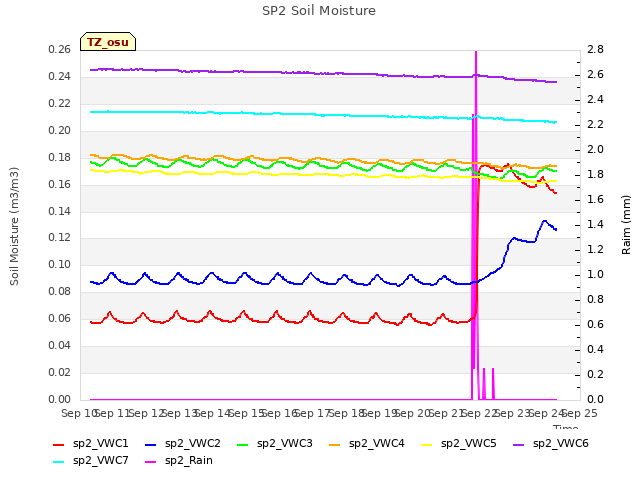Click the 0.20 left axis tick label

click(x=60, y=130)
